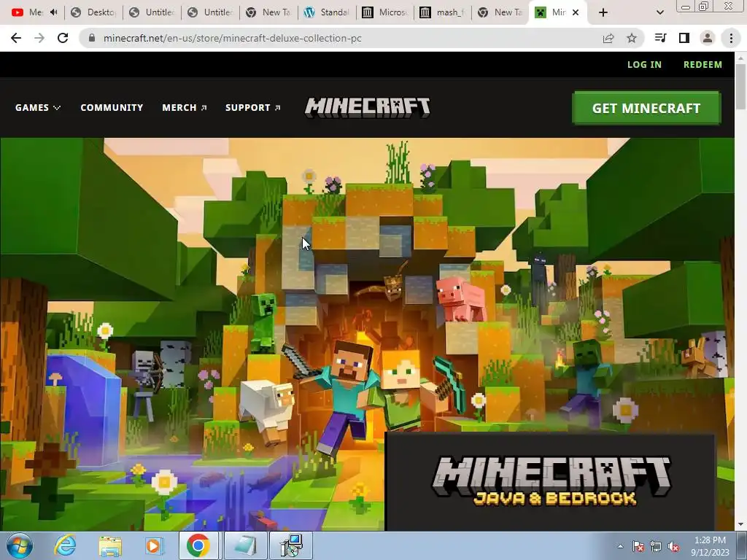Bookmark this page with the star
This screenshot has width=747, height=560.
[x=632, y=38]
